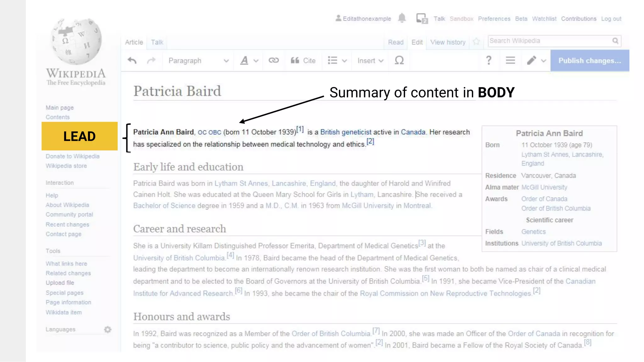Image resolution: width=644 pixels, height=362 pixels.
Task: Open the Insert dropdown menu
Action: pyautogui.click(x=370, y=60)
